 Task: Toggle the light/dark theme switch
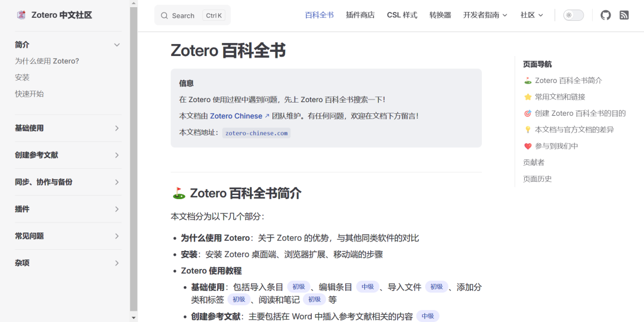(573, 16)
